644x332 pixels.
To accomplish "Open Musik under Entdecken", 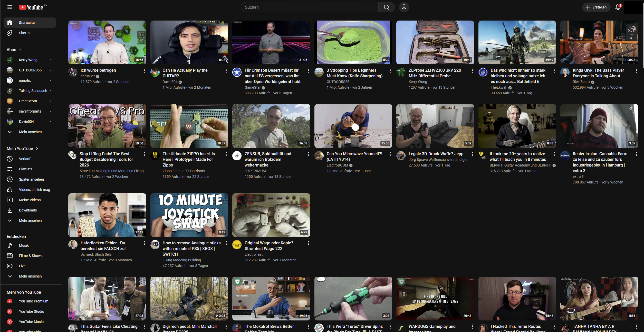I will 24,245.
